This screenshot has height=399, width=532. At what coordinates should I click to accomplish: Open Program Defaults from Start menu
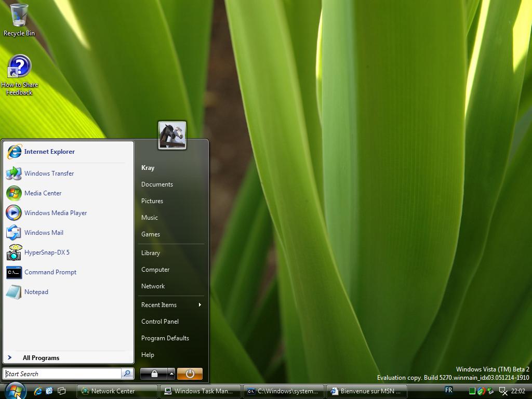(165, 338)
